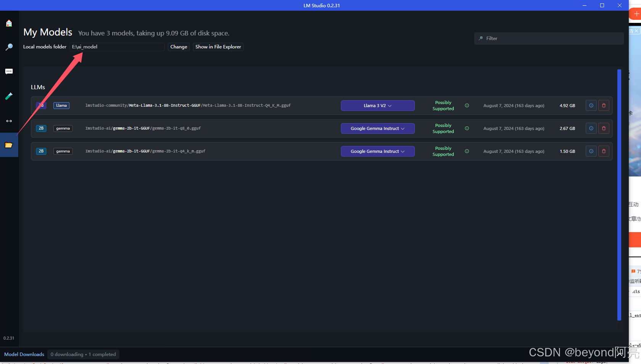This screenshot has width=641, height=364.
Task: Click the 2B size badge on q4_k_m row
Action: tap(41, 151)
